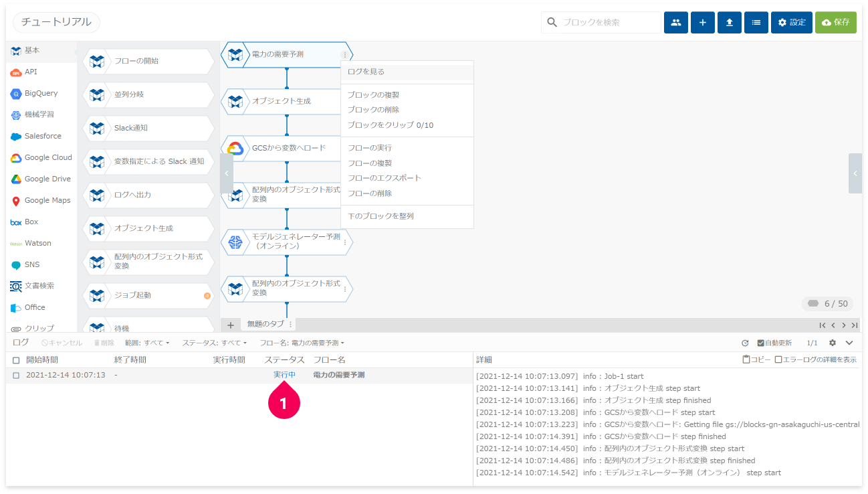The height and width of the screenshot is (494, 868).
Task: Click the three-dot menu on 電力の需要予測 block
Action: click(345, 55)
